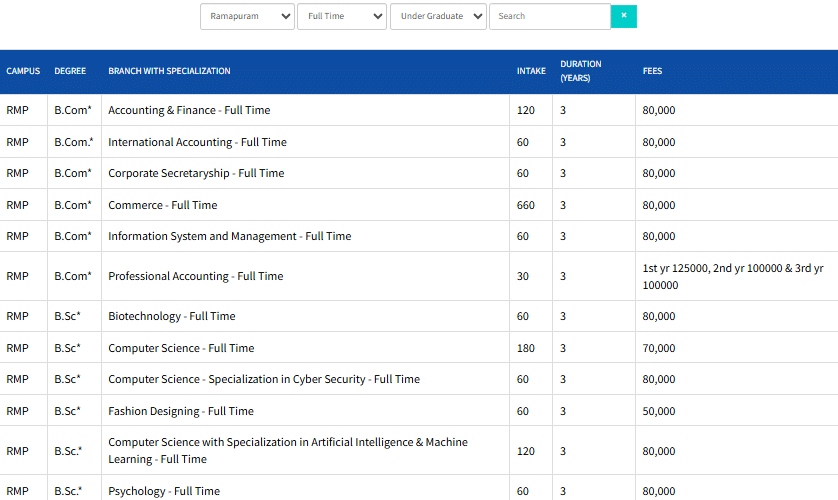Click the Duration (Years) column header
Viewport: 838px width, 500px height.
pyautogui.click(x=581, y=71)
